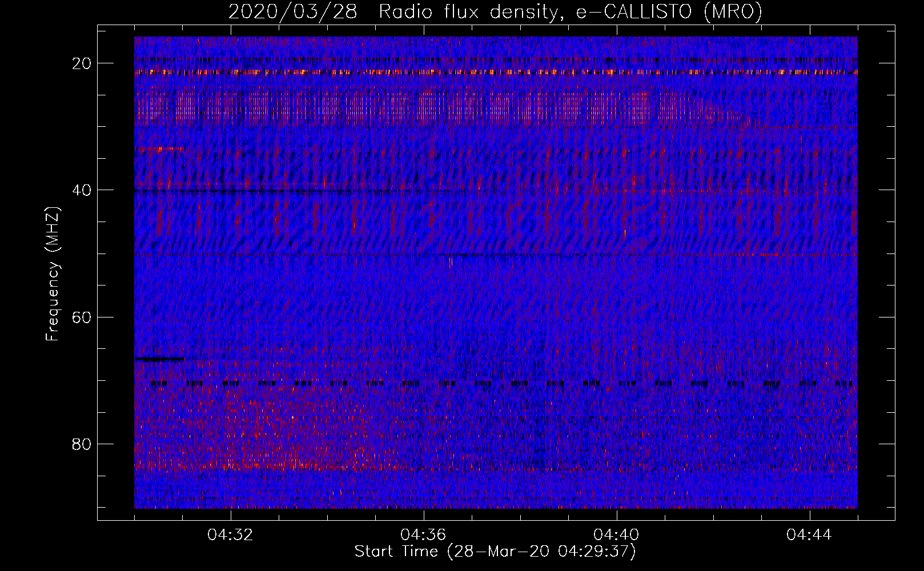
Task: Click the 40 MHz frequency tick label
Action: pos(82,190)
